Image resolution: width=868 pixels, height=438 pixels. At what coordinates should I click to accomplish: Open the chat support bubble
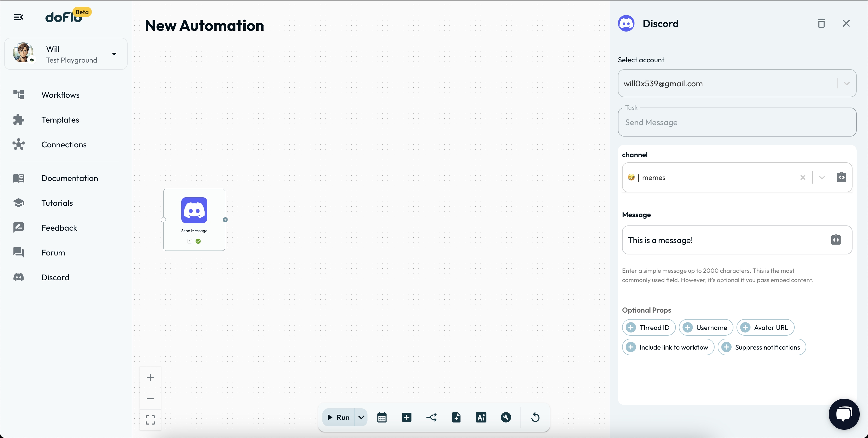click(x=844, y=414)
